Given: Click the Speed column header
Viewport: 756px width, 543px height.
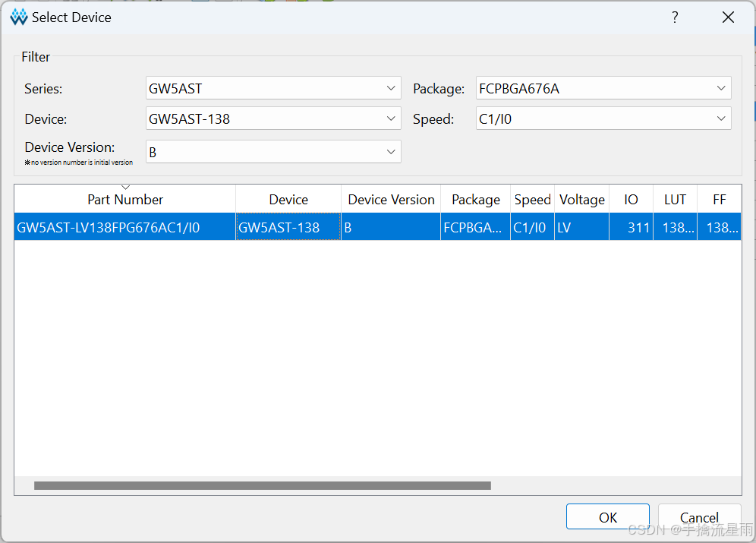Looking at the screenshot, I should pyautogui.click(x=532, y=199).
